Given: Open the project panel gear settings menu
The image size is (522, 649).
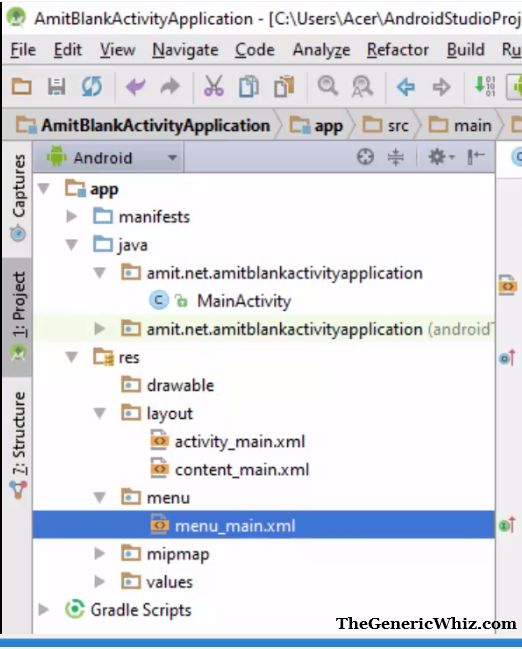Looking at the screenshot, I should click(x=440, y=157).
